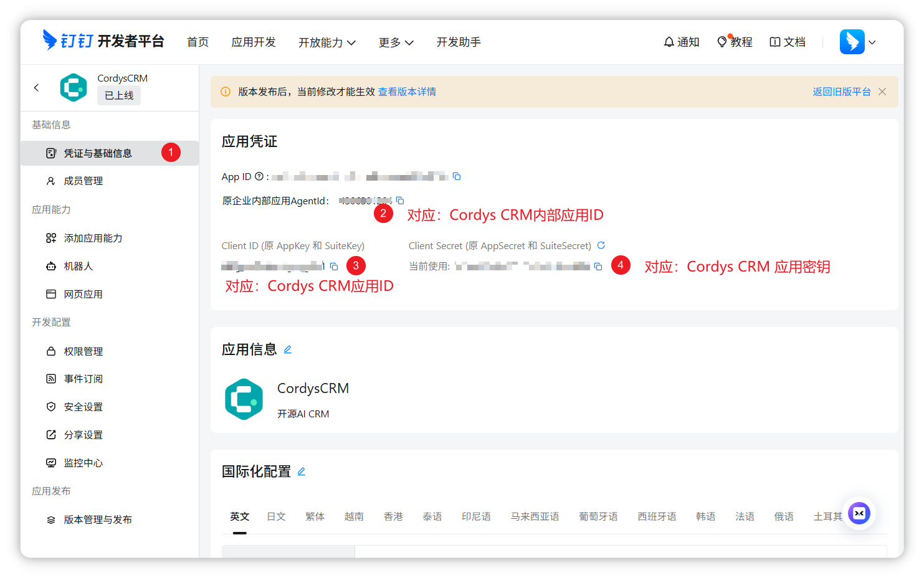Go back using the left chevron arrow

37,88
